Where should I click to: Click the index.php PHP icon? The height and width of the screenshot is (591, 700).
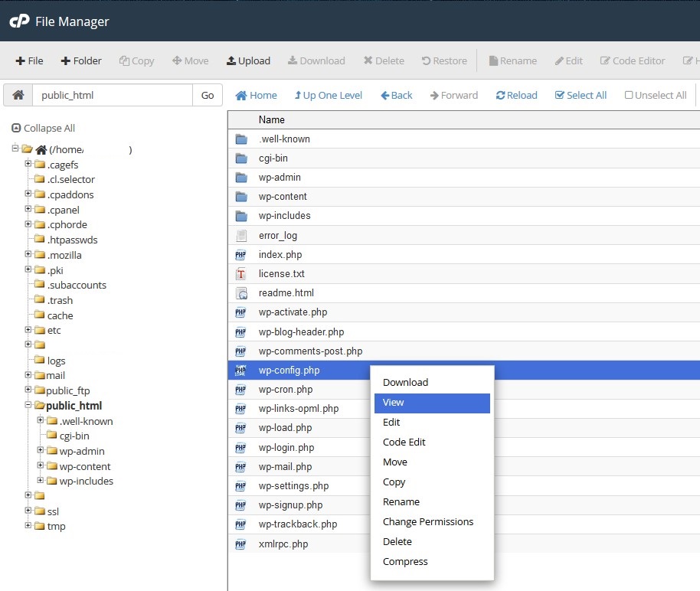coord(240,255)
